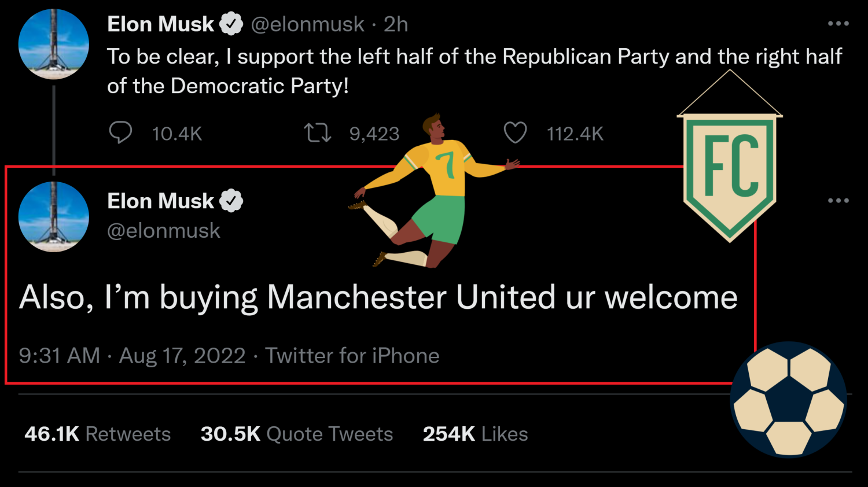
Task: Click the Manchester United tweet text
Action: click(x=378, y=298)
